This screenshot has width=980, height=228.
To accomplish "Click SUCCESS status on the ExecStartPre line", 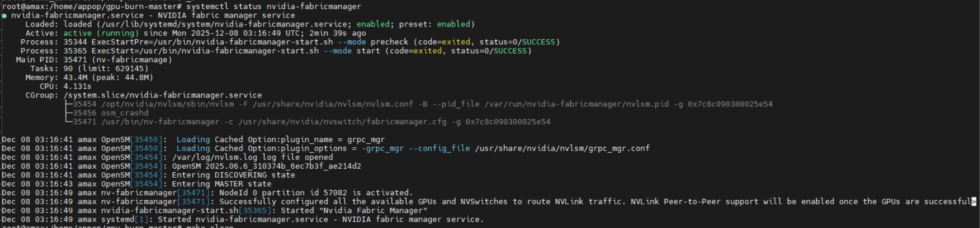I will point(538,42).
